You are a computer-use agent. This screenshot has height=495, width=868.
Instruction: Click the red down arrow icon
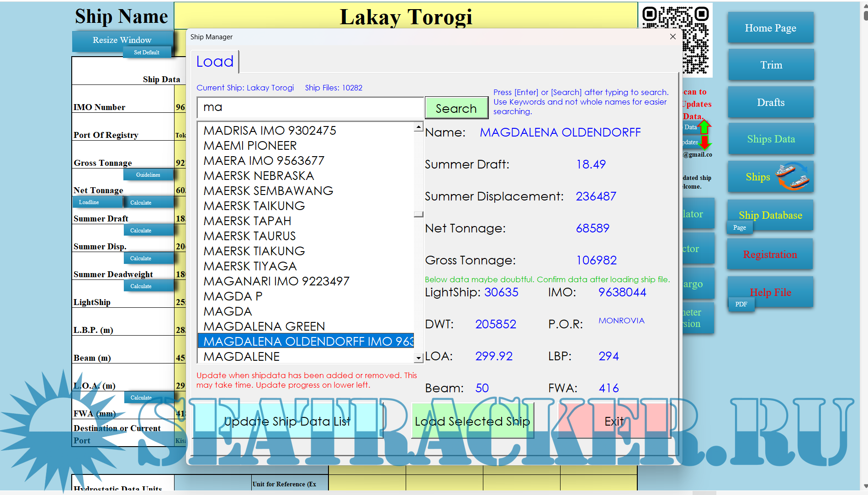[704, 142]
